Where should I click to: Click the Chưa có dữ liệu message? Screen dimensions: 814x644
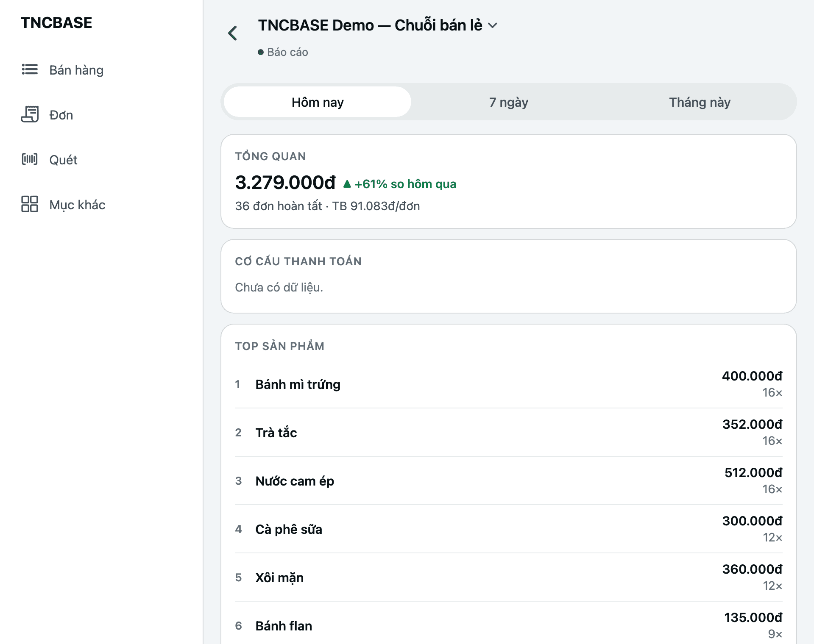(279, 287)
